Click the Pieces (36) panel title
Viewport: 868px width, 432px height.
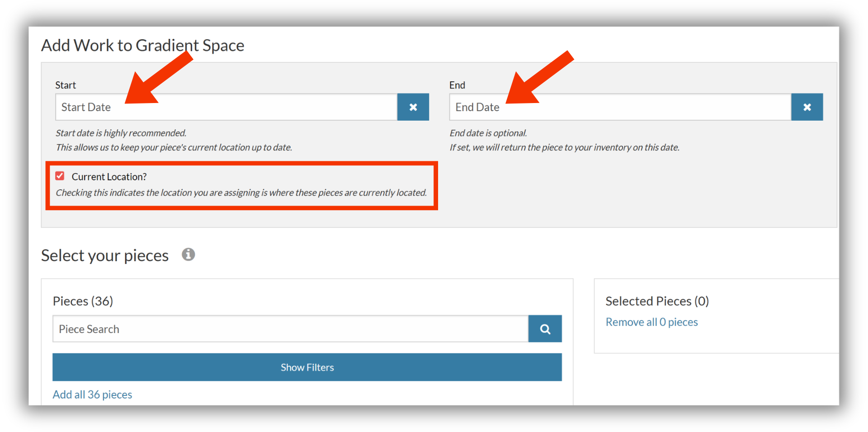(x=83, y=301)
